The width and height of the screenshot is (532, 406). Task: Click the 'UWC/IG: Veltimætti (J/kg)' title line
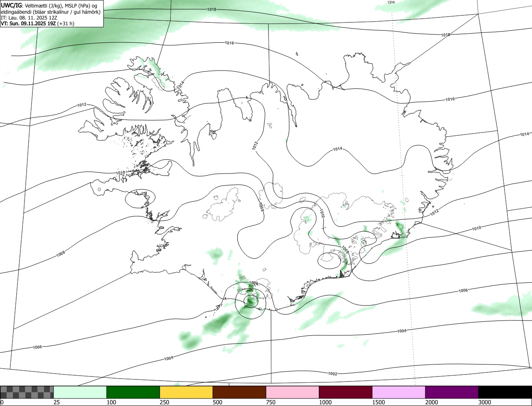coord(49,5)
